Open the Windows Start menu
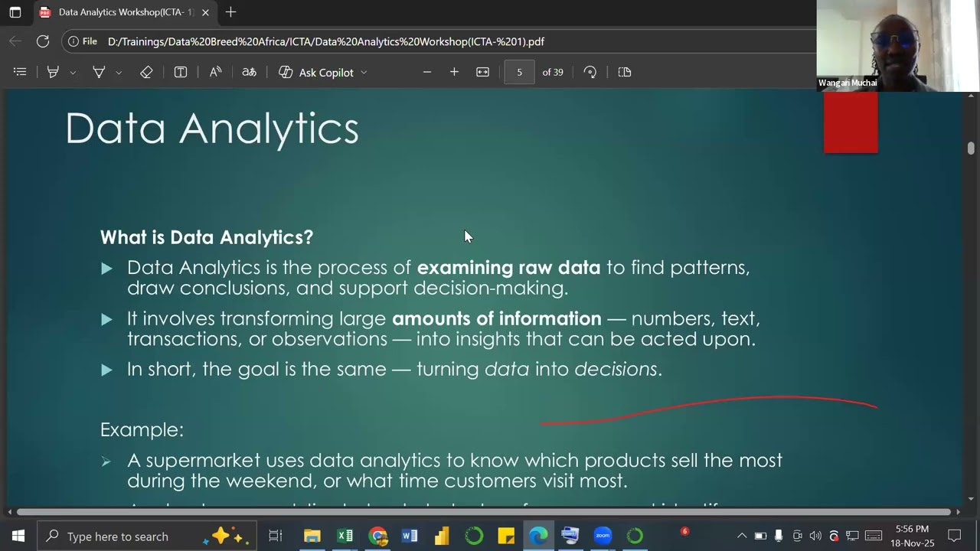The image size is (980, 551). point(18,536)
